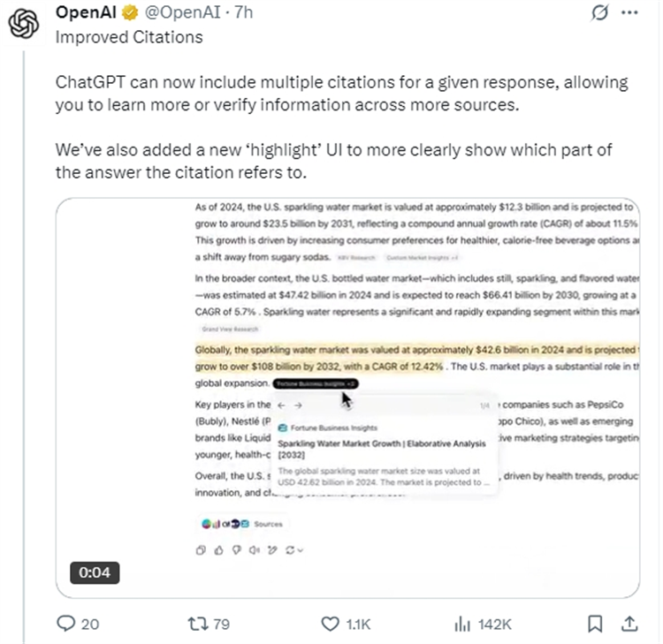
Task: Open the Sources button below the answer
Action: pos(242,524)
